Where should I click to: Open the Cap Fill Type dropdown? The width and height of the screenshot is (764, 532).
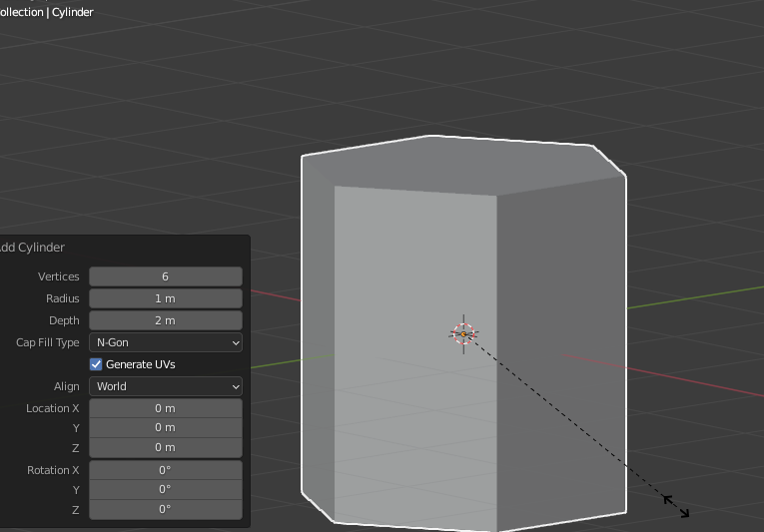pos(165,342)
